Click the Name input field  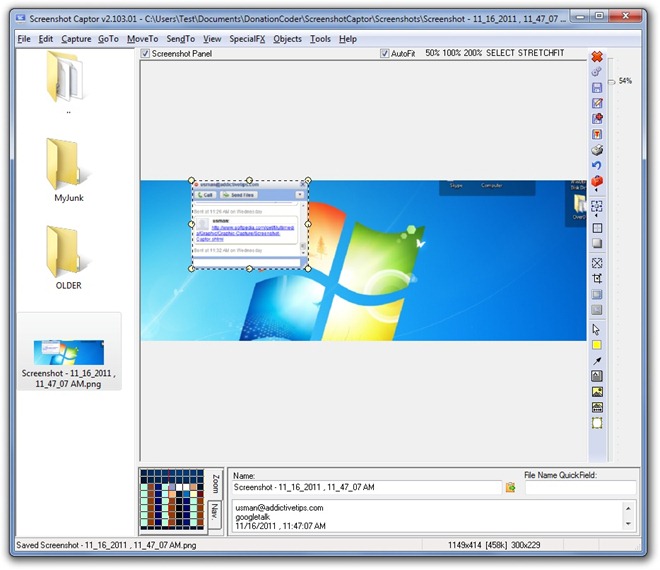coord(367,487)
